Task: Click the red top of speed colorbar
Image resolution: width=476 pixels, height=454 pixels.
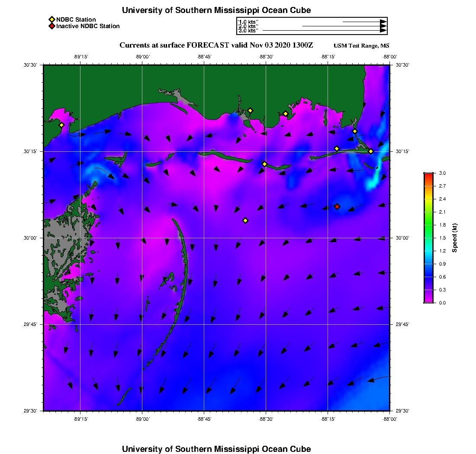Action: pos(429,175)
